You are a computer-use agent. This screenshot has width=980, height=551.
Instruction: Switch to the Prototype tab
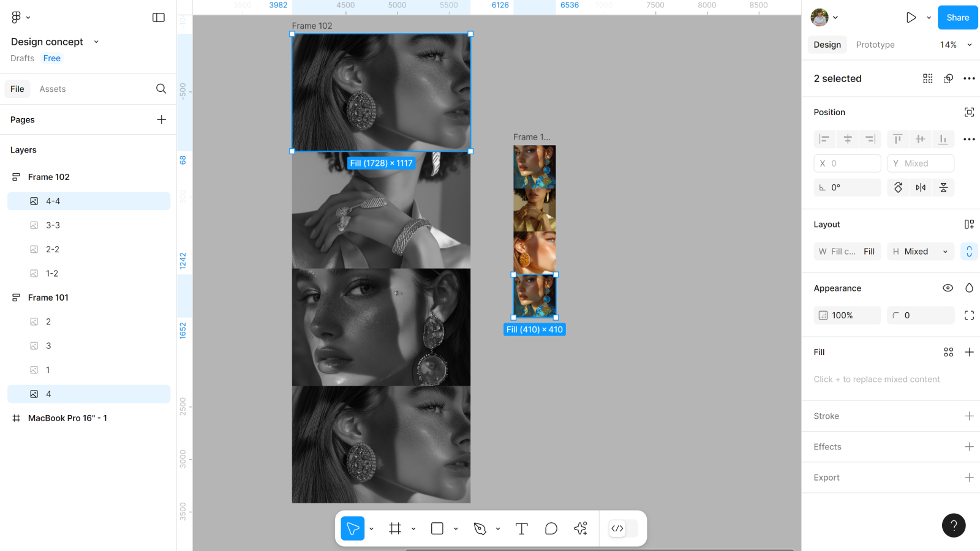(x=875, y=45)
